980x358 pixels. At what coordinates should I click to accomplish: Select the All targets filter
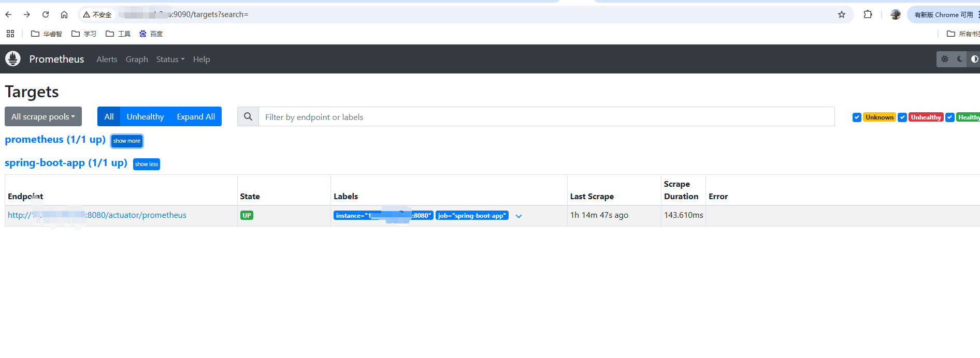tap(109, 116)
